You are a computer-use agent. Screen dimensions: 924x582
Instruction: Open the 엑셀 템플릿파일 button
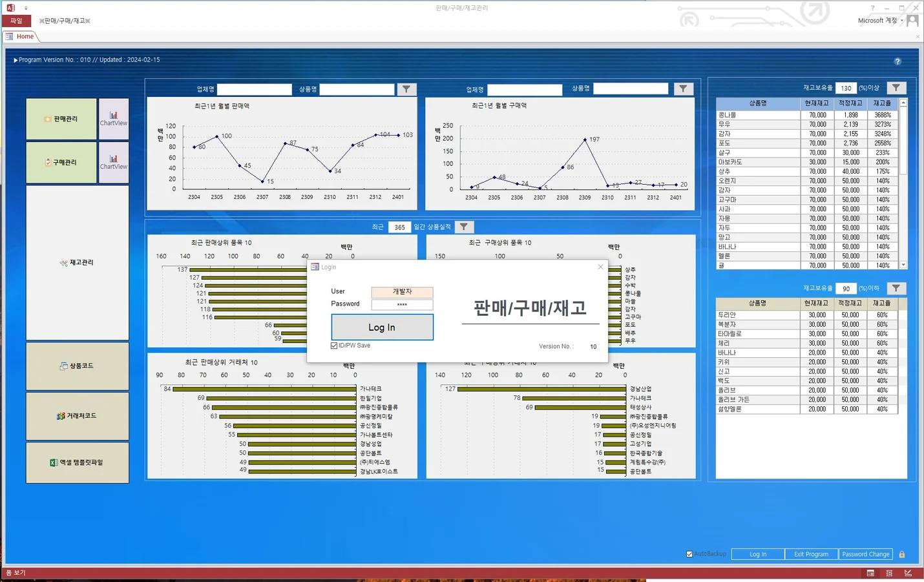coord(78,462)
